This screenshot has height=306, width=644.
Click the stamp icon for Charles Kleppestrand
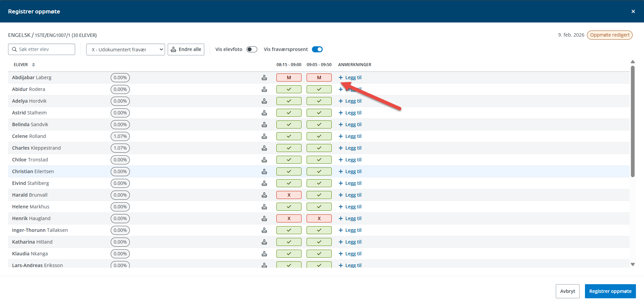(264, 148)
